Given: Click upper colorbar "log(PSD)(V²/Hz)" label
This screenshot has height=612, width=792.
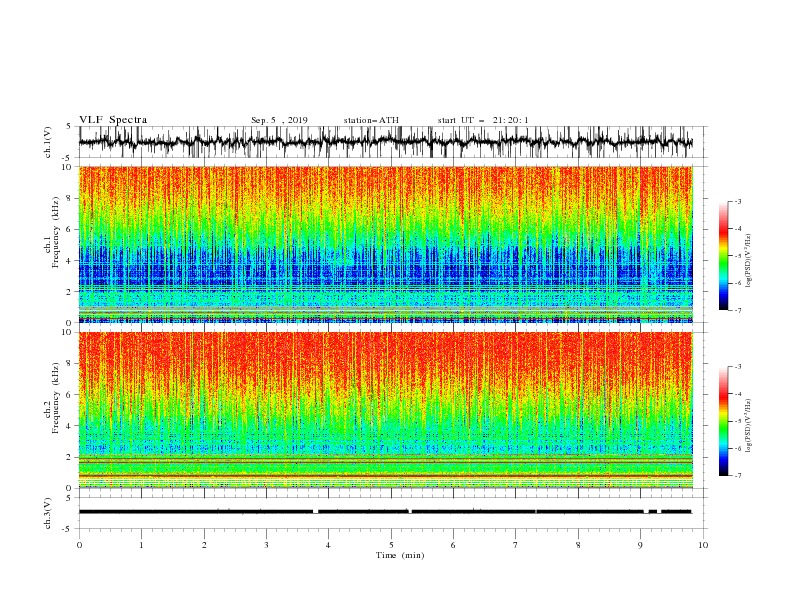Looking at the screenshot, I should coord(748,261).
